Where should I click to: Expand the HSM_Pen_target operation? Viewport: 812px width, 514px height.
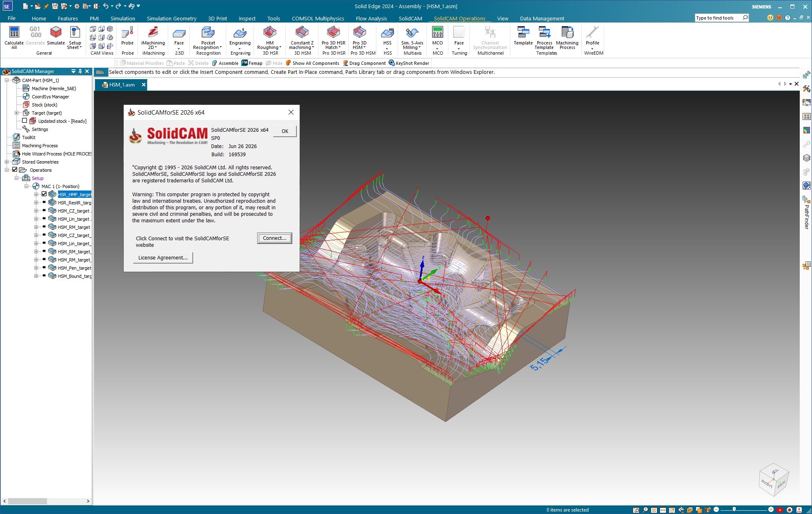pyautogui.click(x=36, y=268)
